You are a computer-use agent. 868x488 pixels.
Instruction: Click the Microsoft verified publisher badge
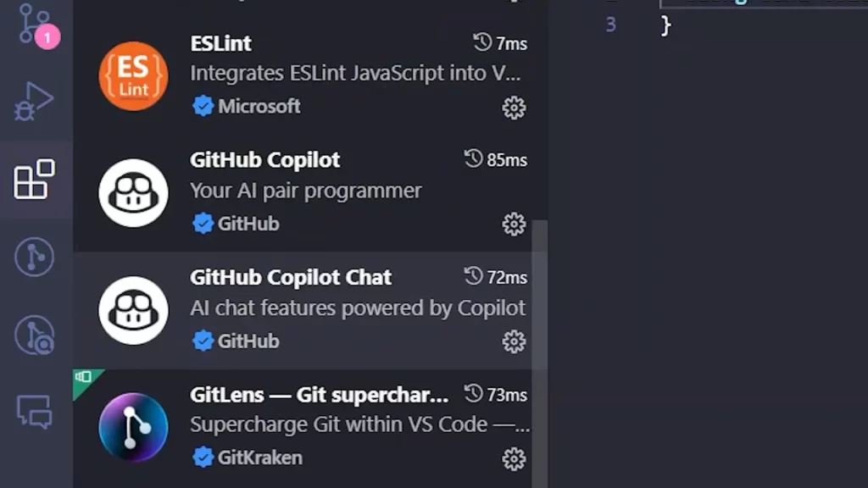click(x=203, y=106)
